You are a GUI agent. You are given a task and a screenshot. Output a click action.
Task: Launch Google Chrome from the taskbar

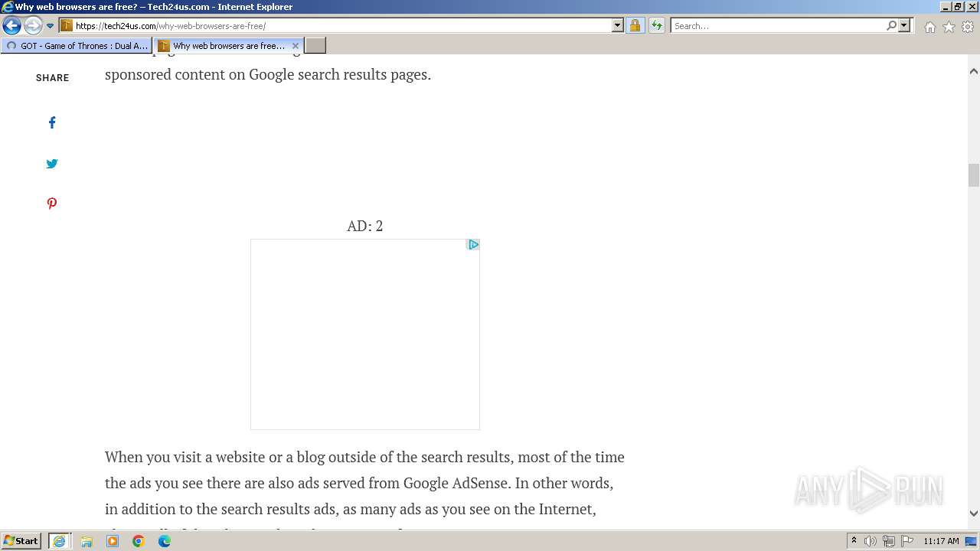(139, 541)
